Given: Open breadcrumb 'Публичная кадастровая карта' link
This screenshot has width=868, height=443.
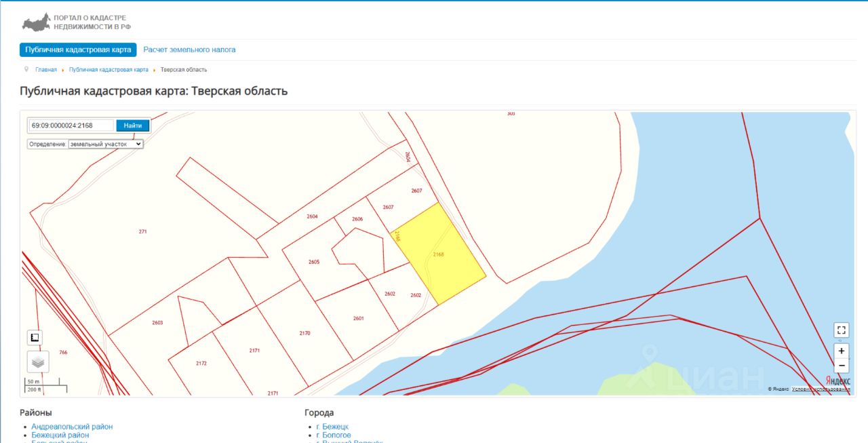Looking at the screenshot, I should click(108, 70).
